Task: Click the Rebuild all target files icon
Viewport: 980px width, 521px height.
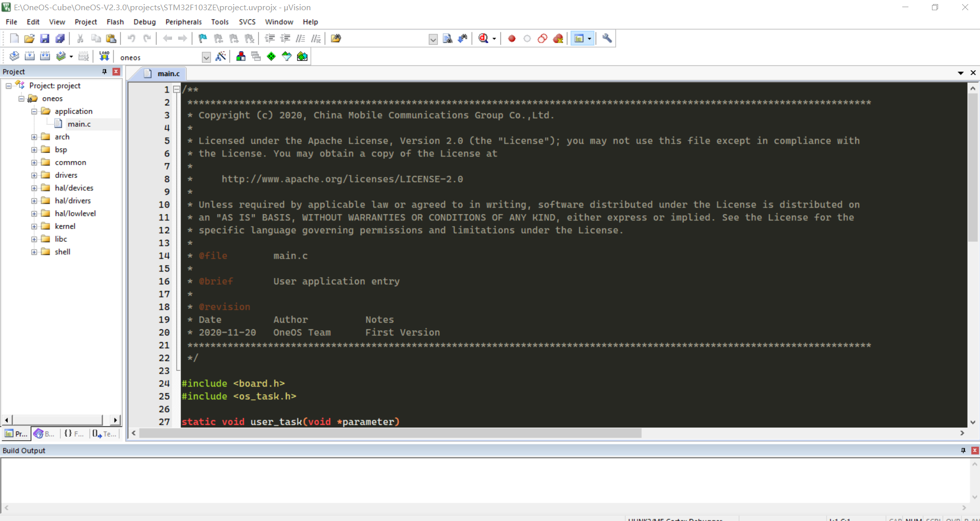Action: (x=45, y=56)
